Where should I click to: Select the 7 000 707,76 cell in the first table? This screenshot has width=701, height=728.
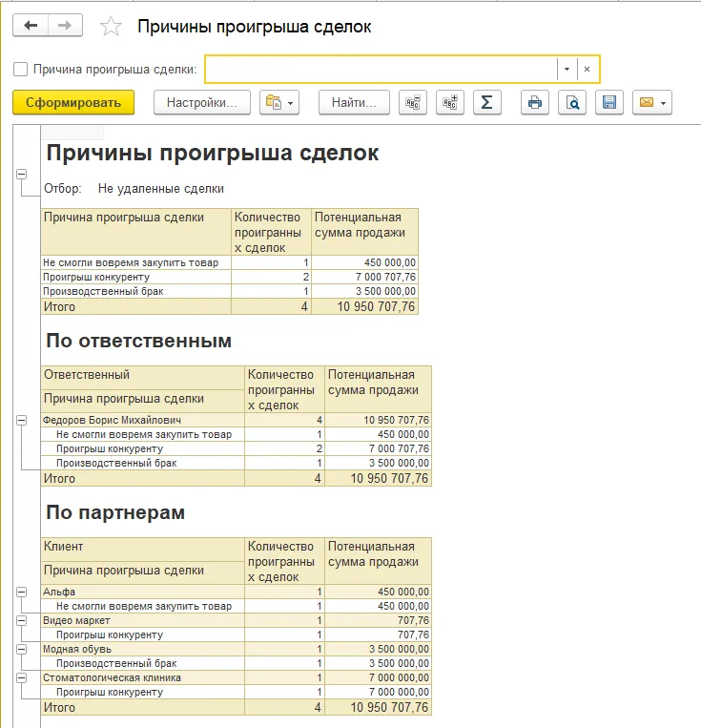[364, 278]
